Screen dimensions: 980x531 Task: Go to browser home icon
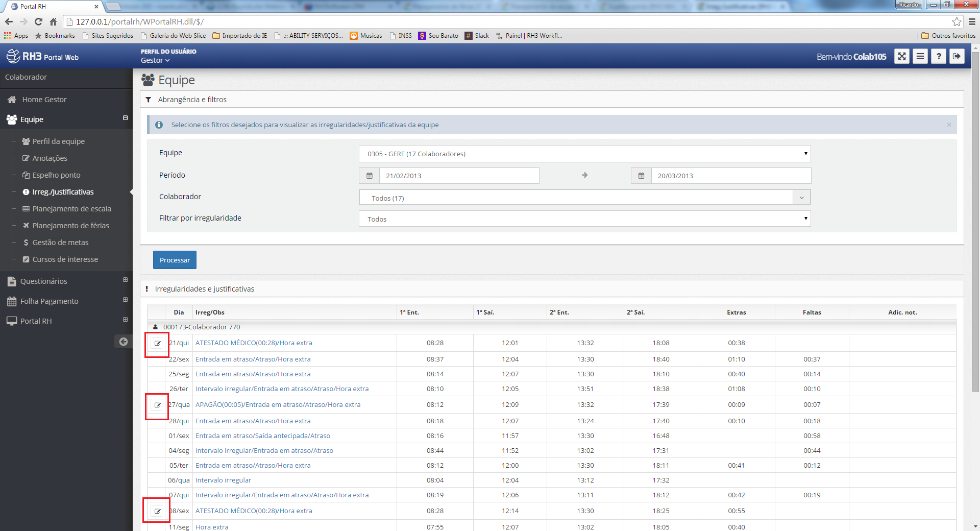point(53,21)
